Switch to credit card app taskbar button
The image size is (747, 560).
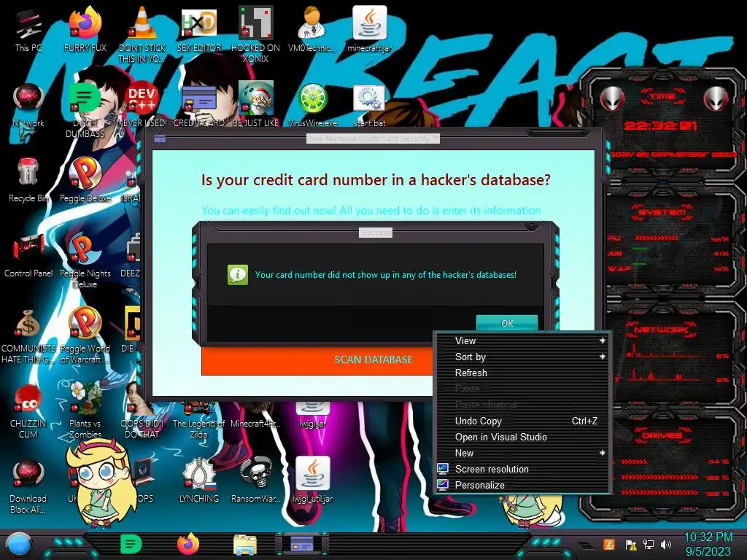[x=302, y=544]
